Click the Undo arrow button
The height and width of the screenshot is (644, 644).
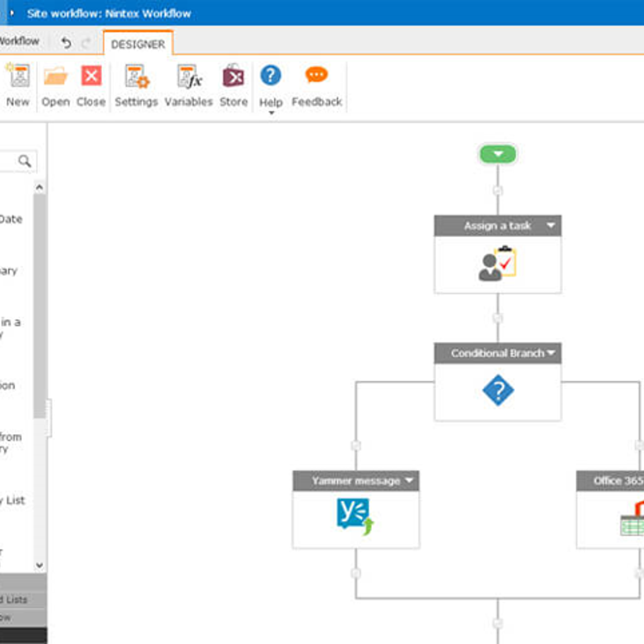click(x=66, y=42)
